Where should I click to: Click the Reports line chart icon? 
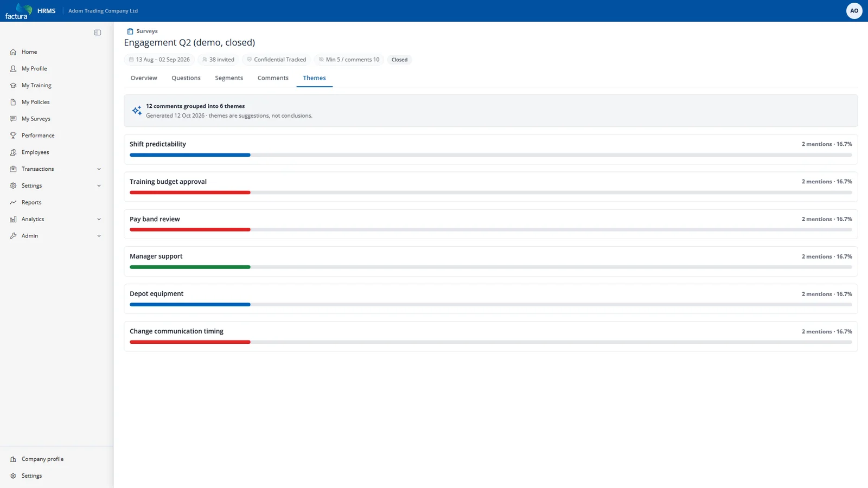pos(13,202)
